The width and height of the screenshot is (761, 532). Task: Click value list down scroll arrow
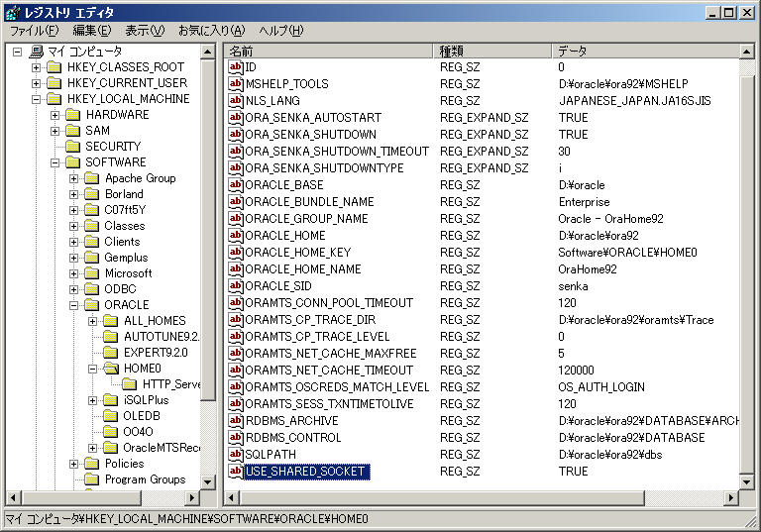coord(746,482)
